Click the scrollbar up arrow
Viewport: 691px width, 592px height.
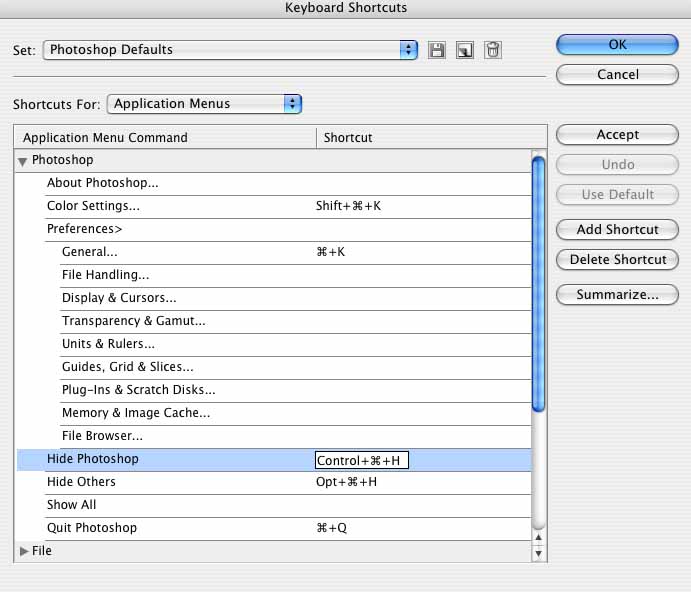click(x=539, y=537)
